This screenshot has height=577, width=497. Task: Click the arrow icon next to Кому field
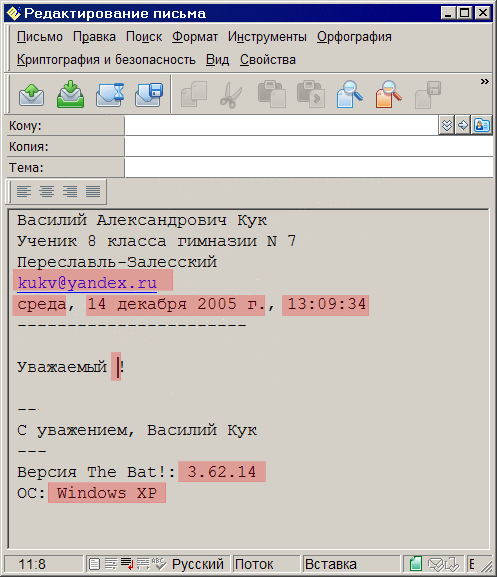[x=463, y=125]
